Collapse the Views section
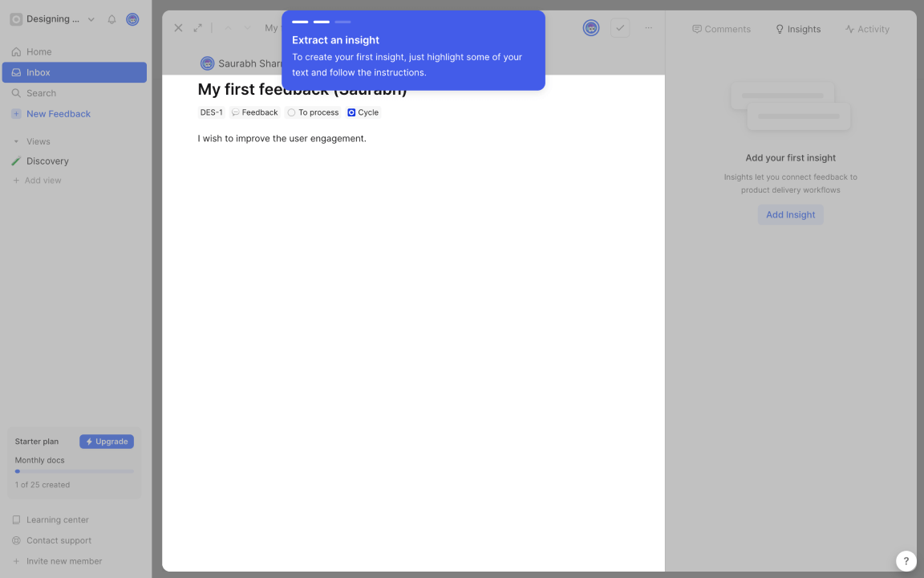 point(16,141)
